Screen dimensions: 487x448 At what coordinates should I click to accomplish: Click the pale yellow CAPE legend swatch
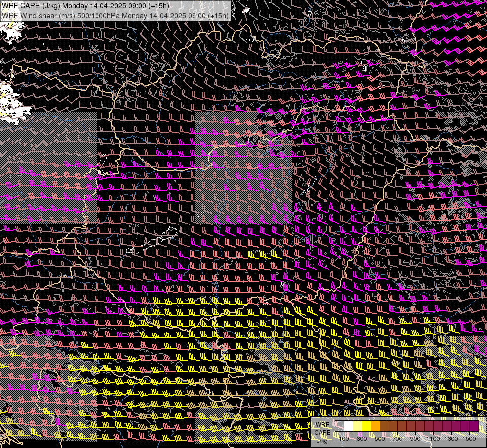tap(358, 426)
